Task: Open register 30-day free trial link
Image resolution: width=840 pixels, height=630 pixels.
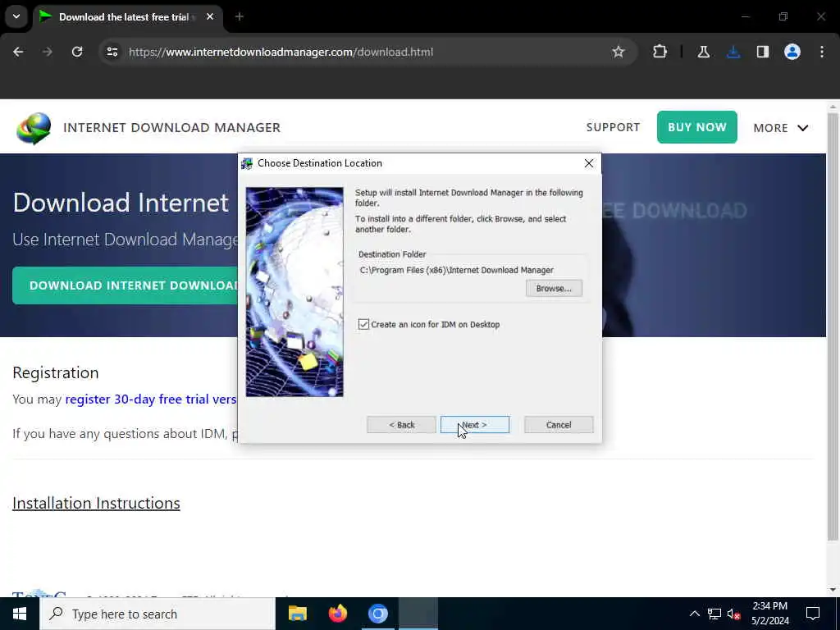Action: 151,399
